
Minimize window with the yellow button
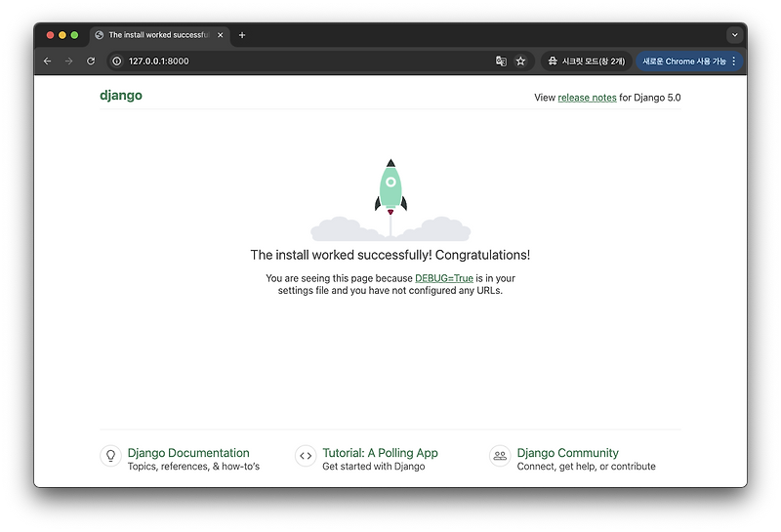(x=62, y=35)
